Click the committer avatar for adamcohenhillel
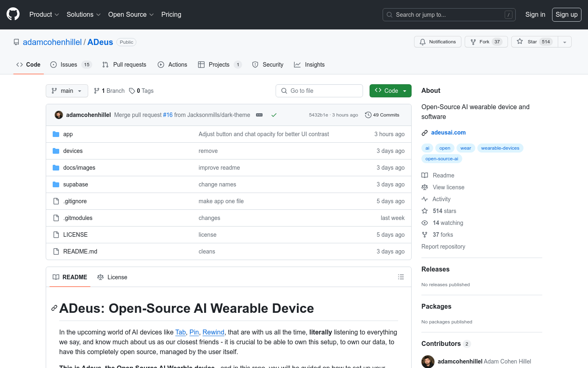Image resolution: width=588 pixels, height=368 pixels. [59, 115]
